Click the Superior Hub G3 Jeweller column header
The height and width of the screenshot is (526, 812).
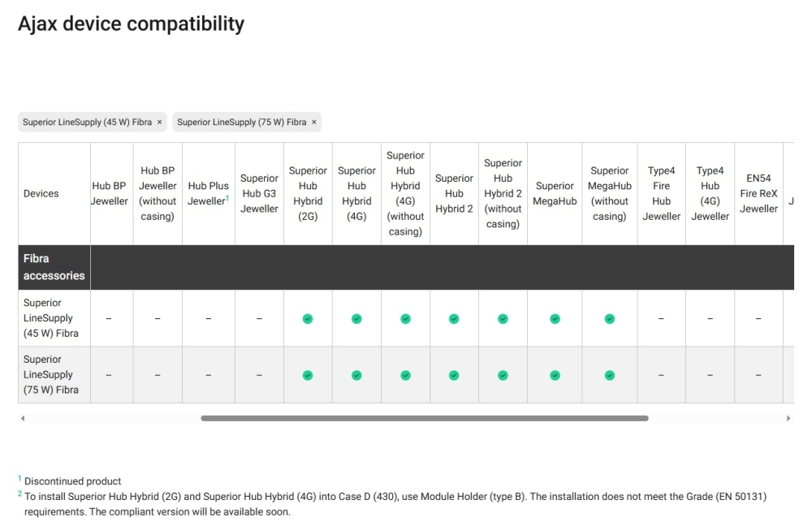coord(259,194)
